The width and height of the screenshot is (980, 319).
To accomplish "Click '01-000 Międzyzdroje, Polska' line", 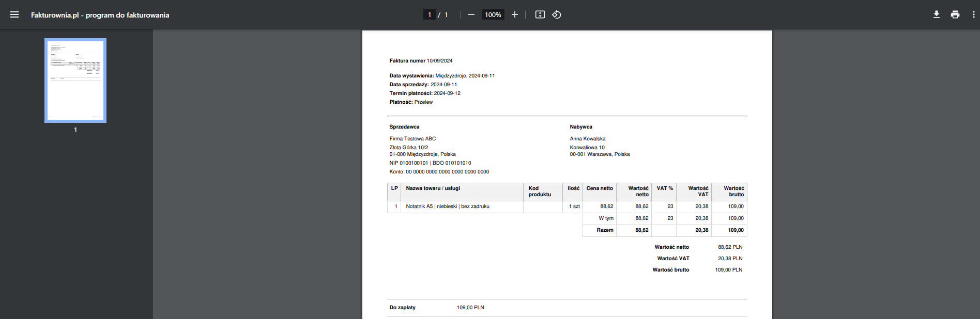I will pos(422,154).
